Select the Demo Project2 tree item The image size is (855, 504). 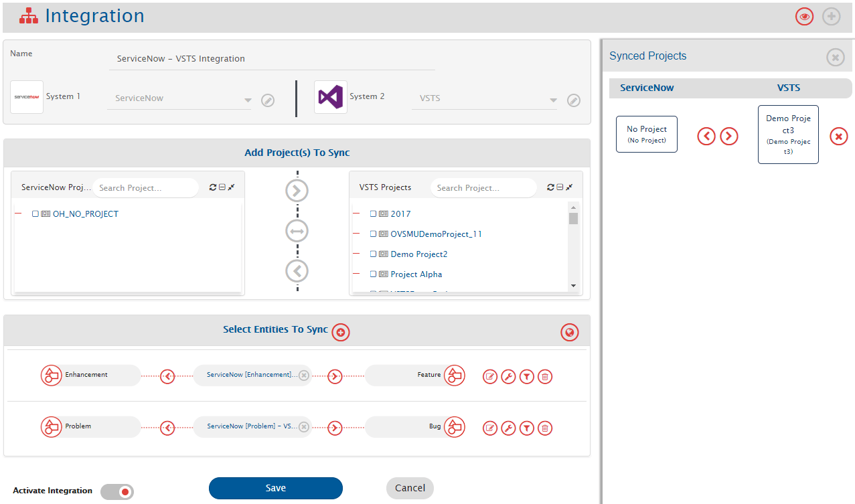point(418,254)
